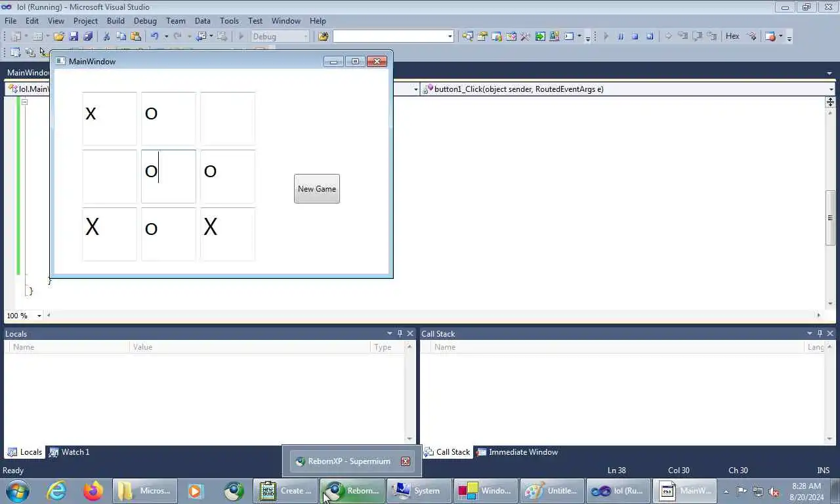Open the Breakpoints icon dropdown arrow
840x504 pixels.
click(780, 37)
